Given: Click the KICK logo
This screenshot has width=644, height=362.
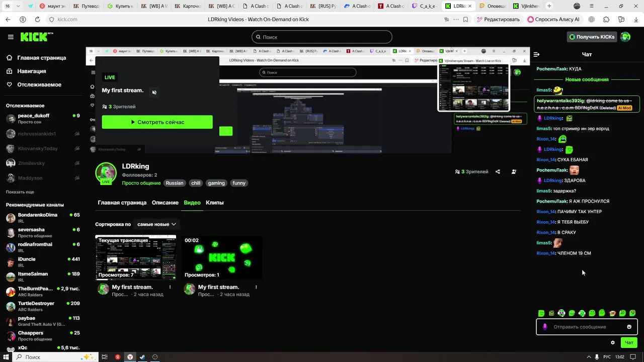Looking at the screenshot, I should point(36,37).
